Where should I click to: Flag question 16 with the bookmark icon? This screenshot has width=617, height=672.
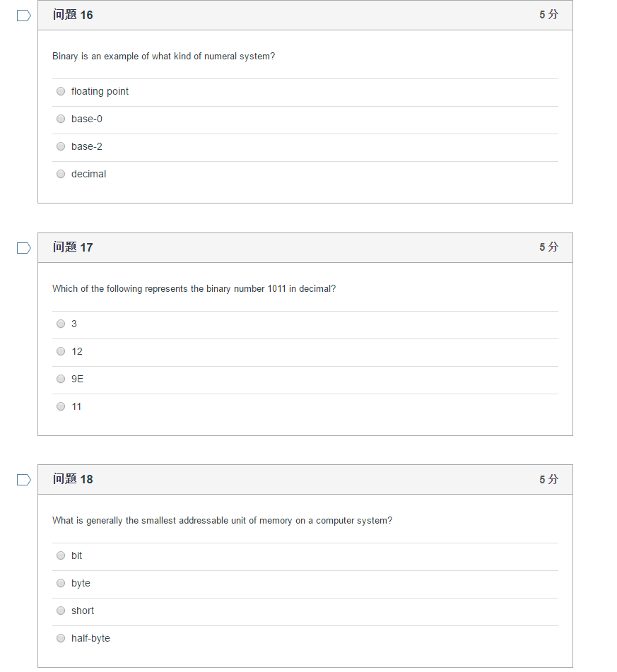click(24, 16)
